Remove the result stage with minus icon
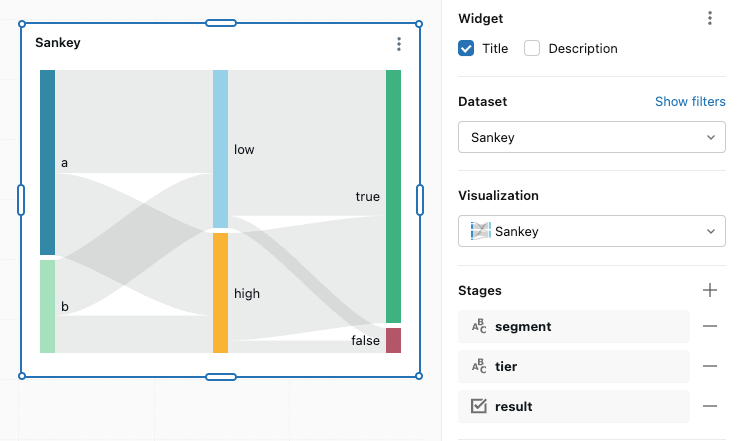 click(x=710, y=406)
